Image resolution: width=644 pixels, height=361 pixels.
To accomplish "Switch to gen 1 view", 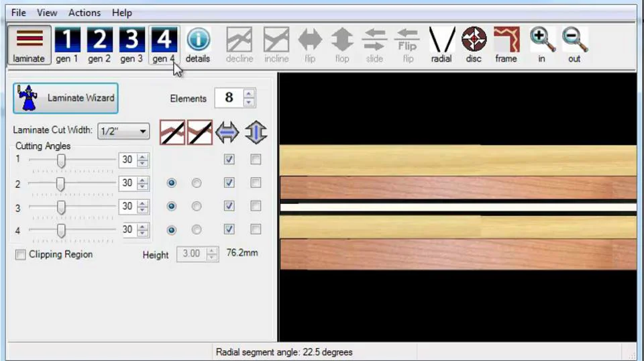I will pos(67,45).
